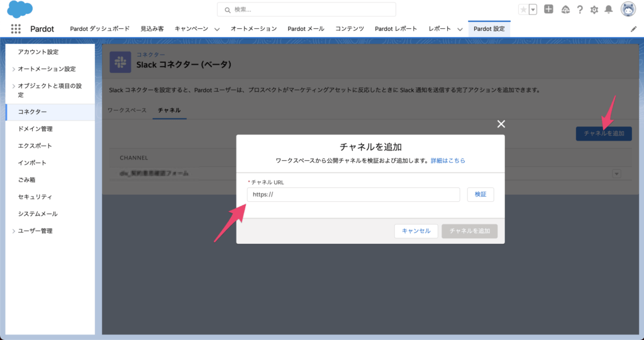This screenshot has width=644, height=340.
Task: Switch to the ワークスペース tab
Action: [126, 110]
